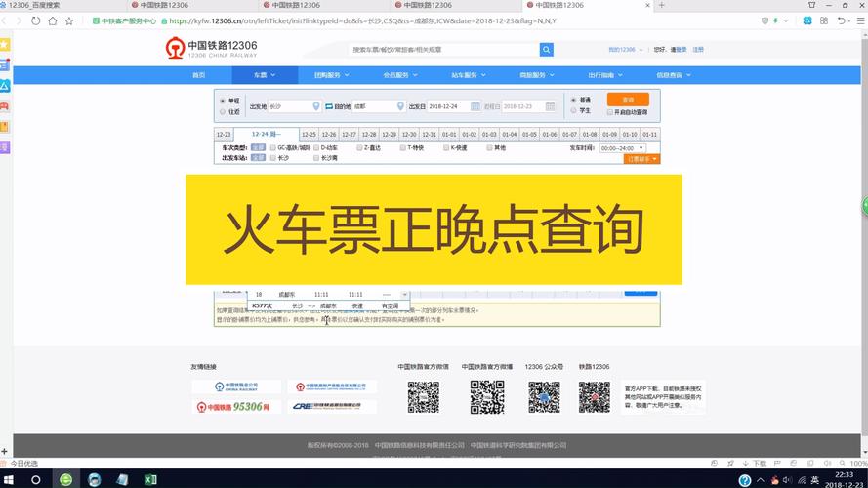Expand the 会员服务 navigation dropdown
The image size is (868, 488).
pyautogui.click(x=400, y=75)
